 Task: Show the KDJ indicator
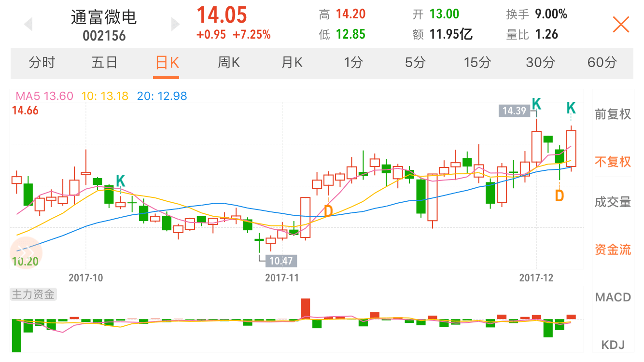(613, 345)
